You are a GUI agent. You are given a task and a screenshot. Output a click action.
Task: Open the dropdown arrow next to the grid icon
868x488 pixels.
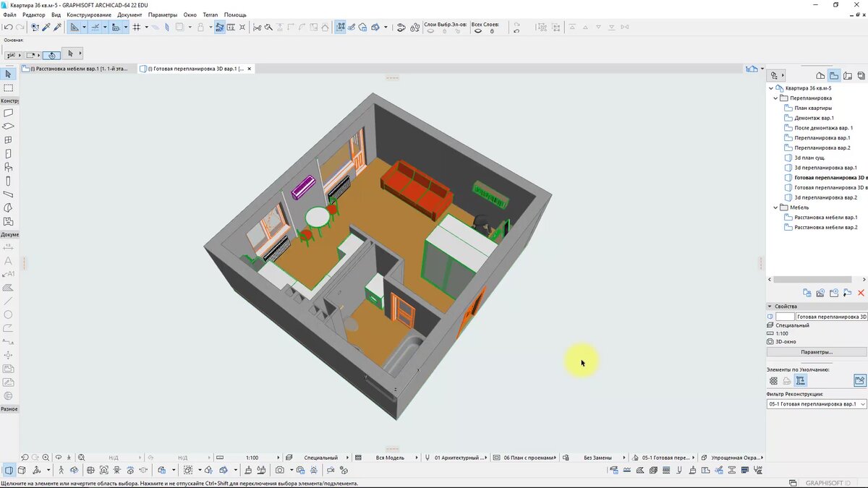[146, 27]
